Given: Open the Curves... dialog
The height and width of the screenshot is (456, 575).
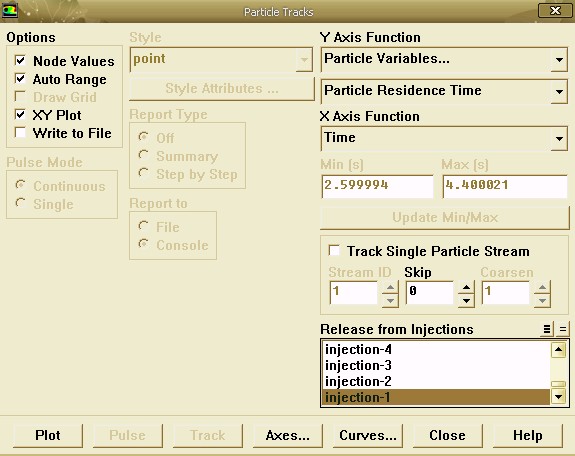Looking at the screenshot, I should [x=368, y=435].
